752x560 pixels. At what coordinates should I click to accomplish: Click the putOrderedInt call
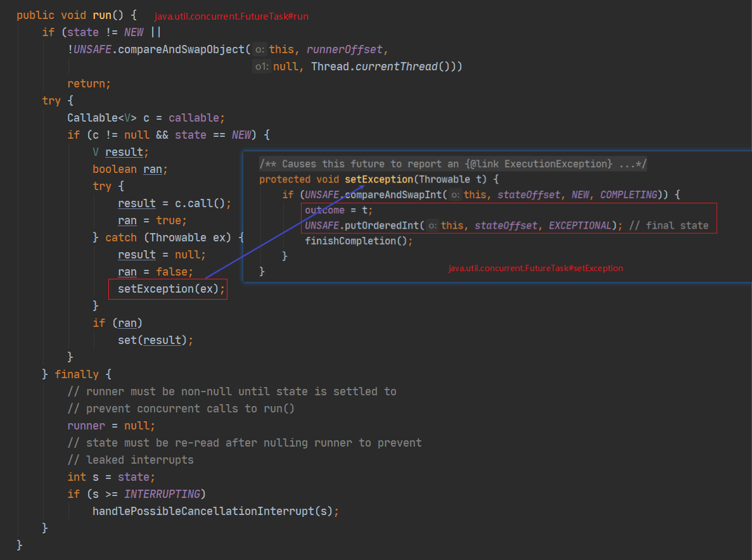[382, 226]
